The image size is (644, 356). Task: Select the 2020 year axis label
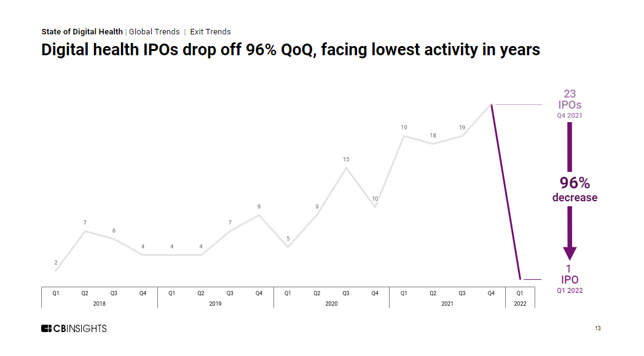tap(331, 303)
